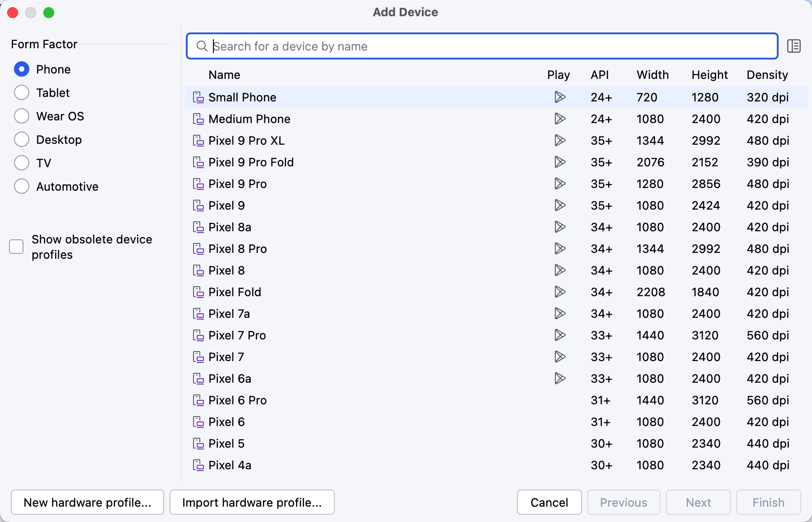Click the Play Store icon for Pixel 7 Pro
Viewport: 812px width, 522px height.
(x=560, y=335)
